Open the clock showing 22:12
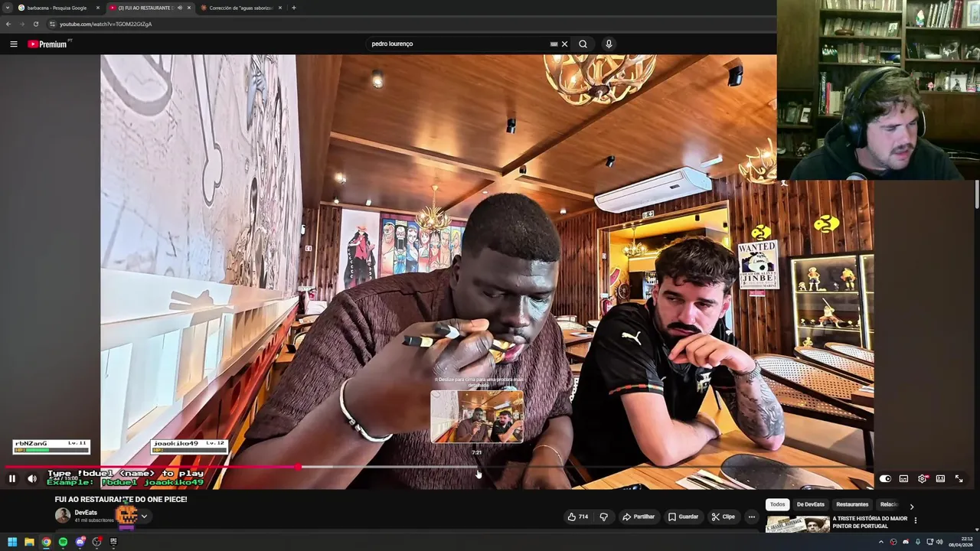 [x=962, y=542]
